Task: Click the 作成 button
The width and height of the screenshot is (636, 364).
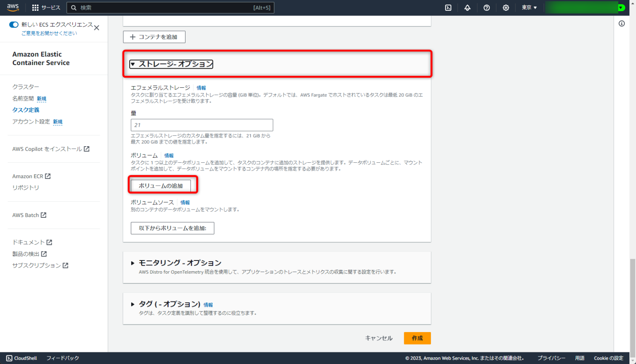Action: point(417,338)
